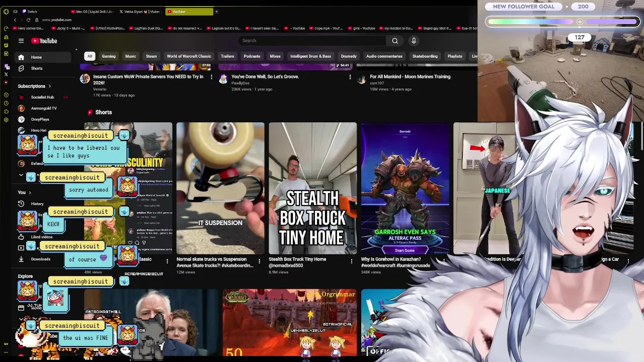Image resolution: width=644 pixels, height=362 pixels.
Task: Switch to Mac OS Liquid DnB tab
Action: [92, 12]
